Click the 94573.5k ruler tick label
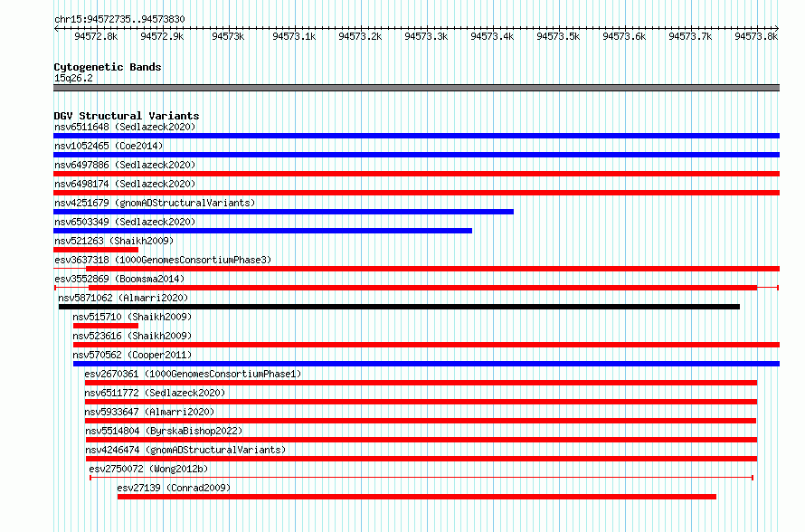The height and width of the screenshot is (532, 805). click(x=558, y=36)
